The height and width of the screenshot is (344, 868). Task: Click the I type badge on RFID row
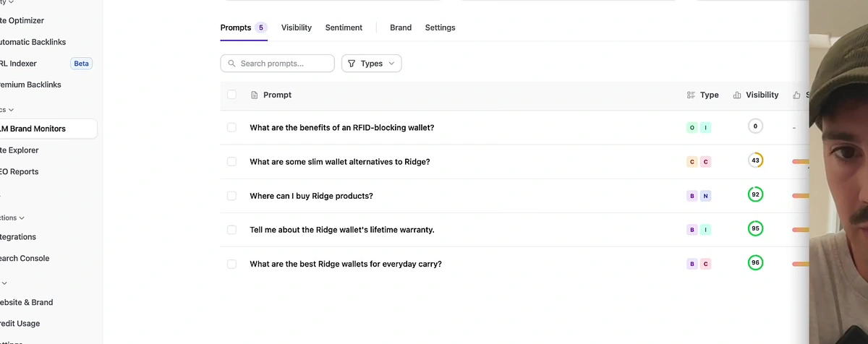tap(706, 127)
